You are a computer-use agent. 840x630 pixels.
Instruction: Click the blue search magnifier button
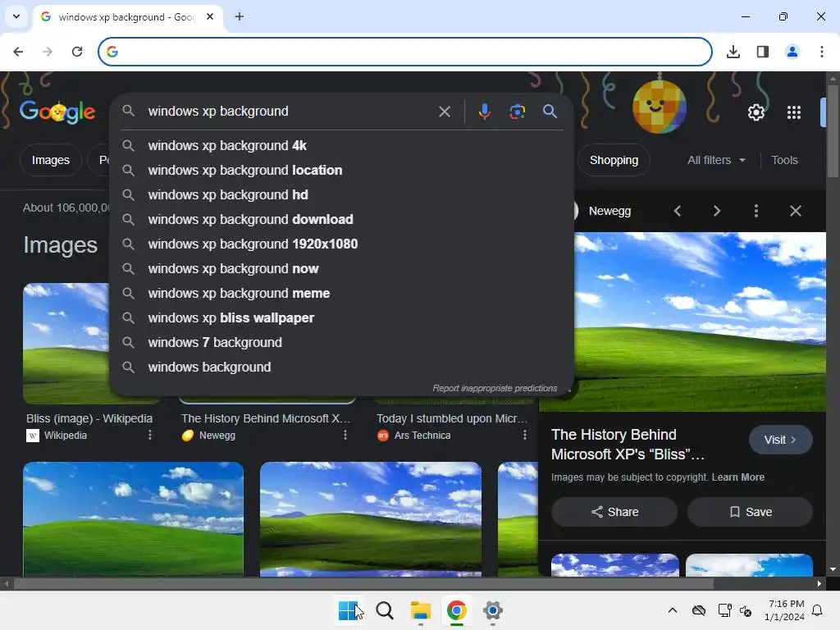(x=550, y=112)
